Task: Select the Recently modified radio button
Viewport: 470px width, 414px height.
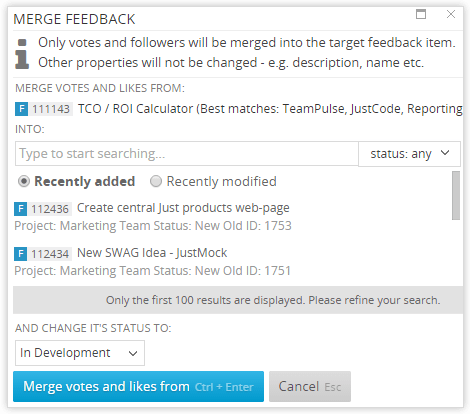Action: pyautogui.click(x=156, y=181)
